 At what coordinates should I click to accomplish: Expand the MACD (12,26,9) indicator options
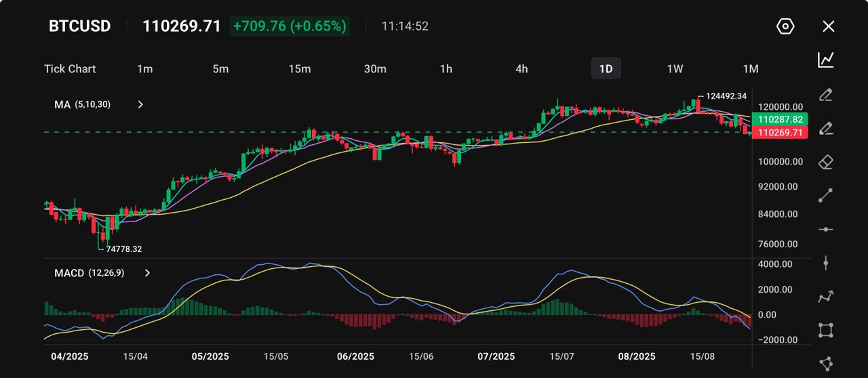[147, 273]
